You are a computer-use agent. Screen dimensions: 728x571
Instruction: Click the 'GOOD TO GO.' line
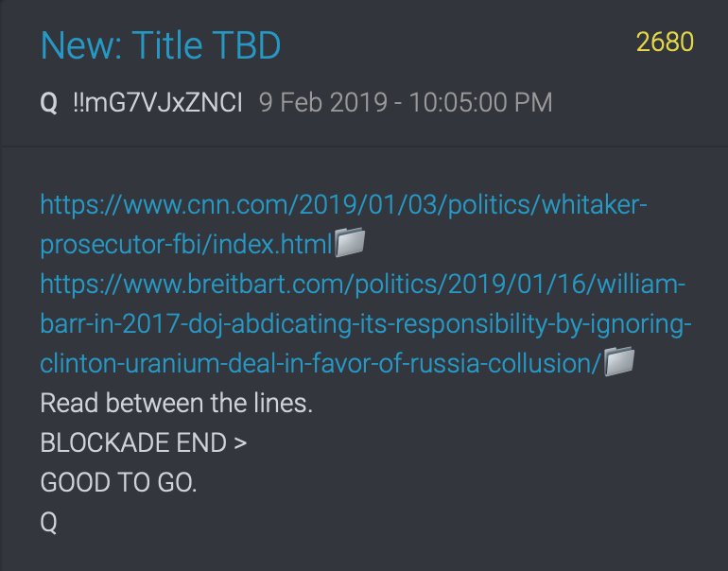(x=118, y=482)
